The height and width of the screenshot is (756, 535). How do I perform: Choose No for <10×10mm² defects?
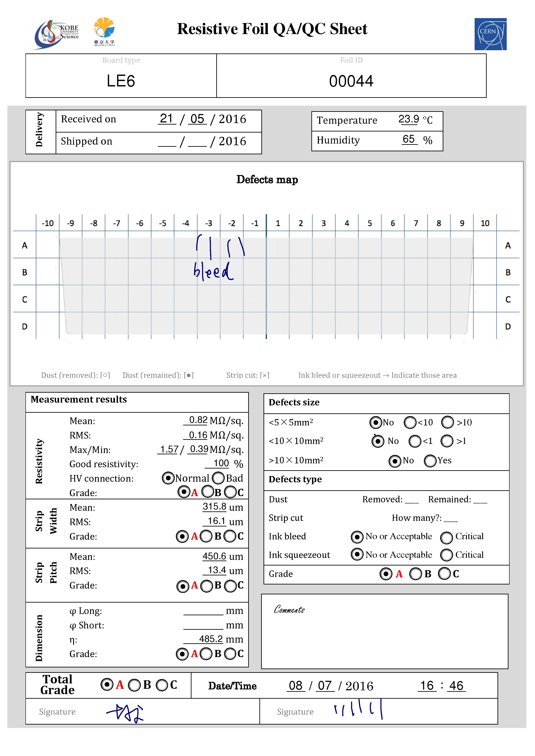click(x=378, y=441)
